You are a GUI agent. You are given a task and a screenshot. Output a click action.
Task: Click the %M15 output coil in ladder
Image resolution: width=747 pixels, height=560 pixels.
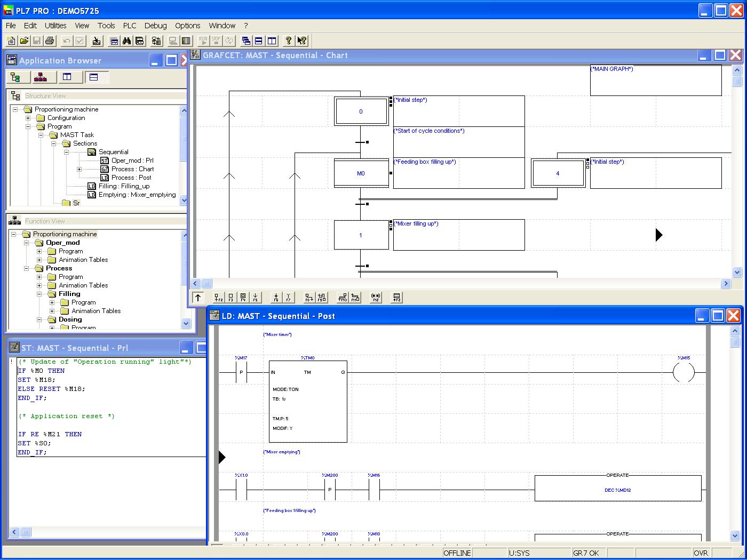coord(684,372)
